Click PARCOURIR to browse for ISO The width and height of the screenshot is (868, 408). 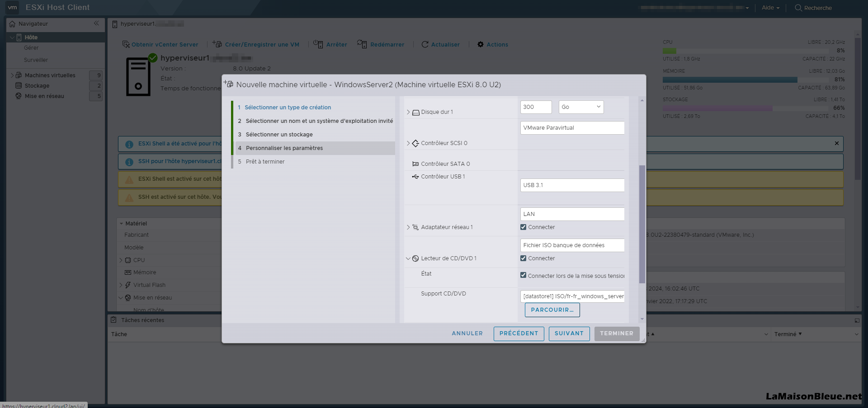552,310
